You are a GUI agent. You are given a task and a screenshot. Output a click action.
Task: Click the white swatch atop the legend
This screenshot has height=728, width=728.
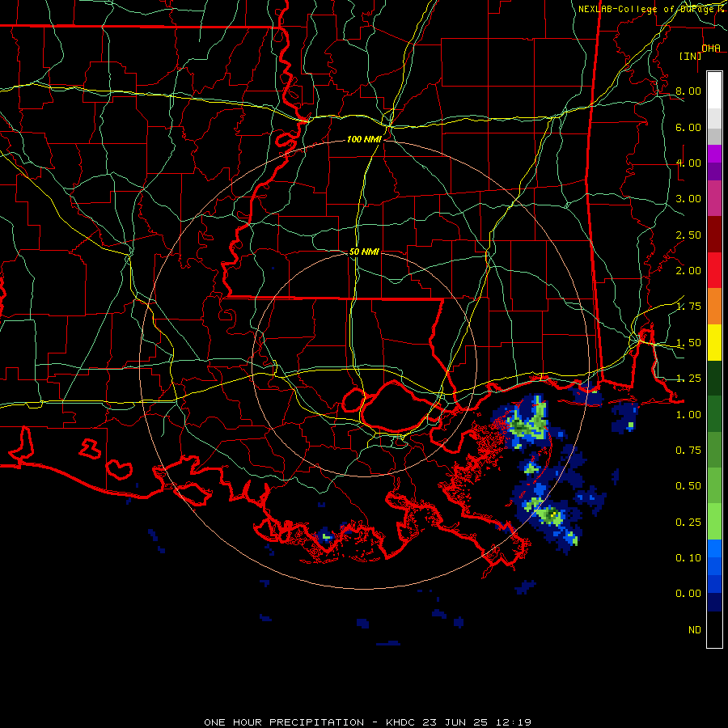tap(714, 91)
